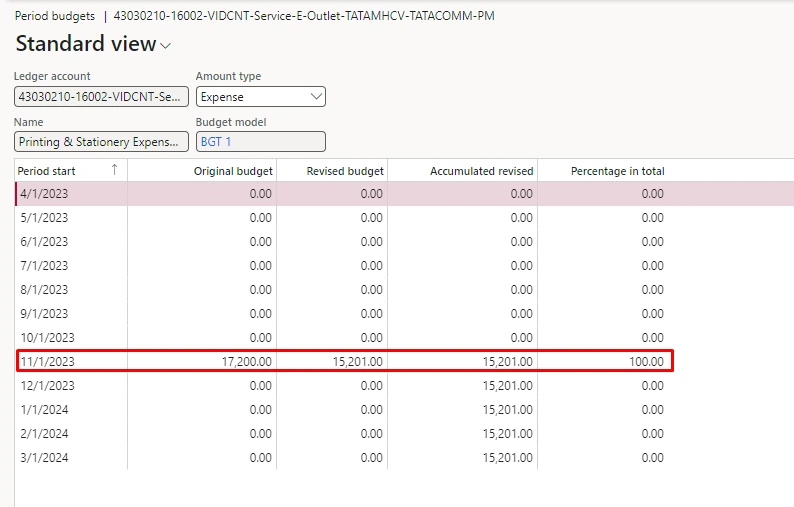794x507 pixels.
Task: Select the 8/1/2023 period row
Action: tap(405, 290)
